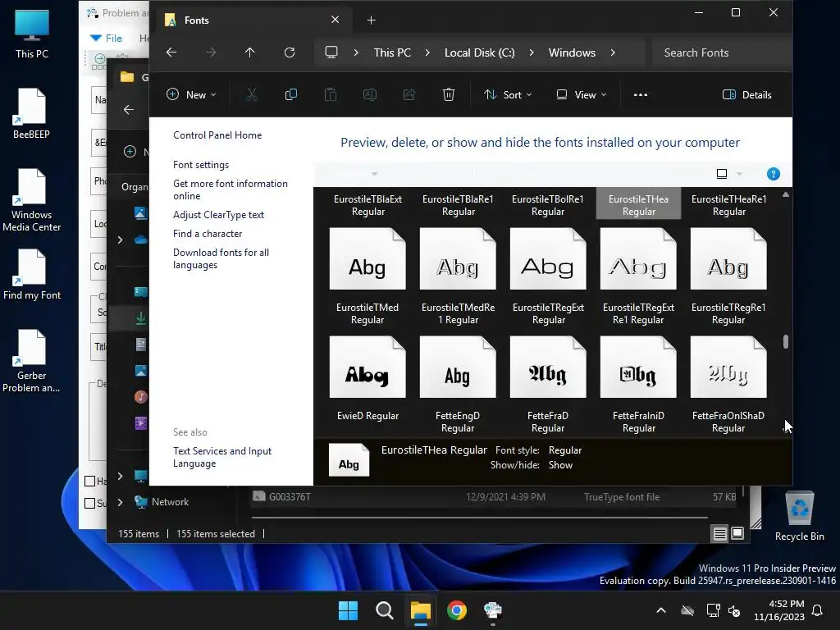Open BeeBEEP desktop shortcut
Viewport: 840px width, 630px height.
point(32,113)
